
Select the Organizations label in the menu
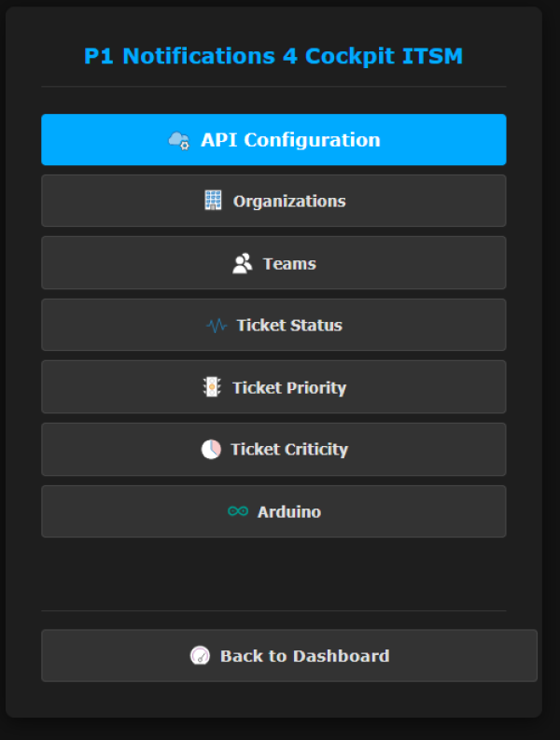(x=289, y=202)
